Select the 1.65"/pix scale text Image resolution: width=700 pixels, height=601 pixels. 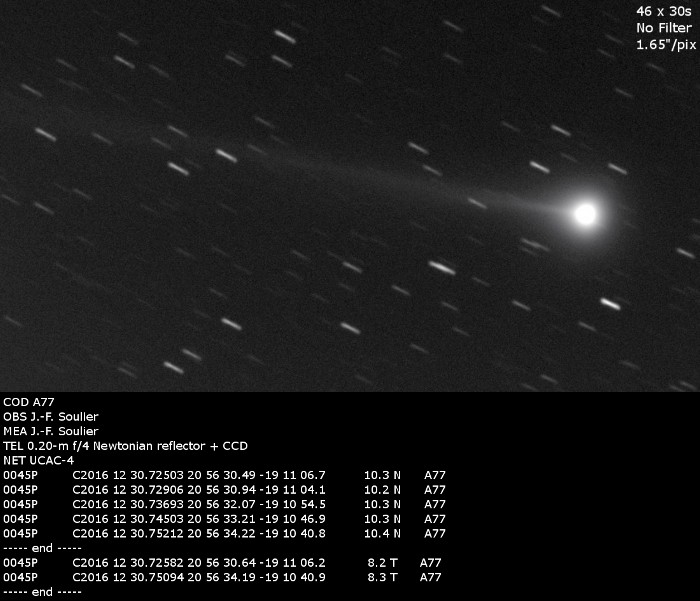pos(666,45)
